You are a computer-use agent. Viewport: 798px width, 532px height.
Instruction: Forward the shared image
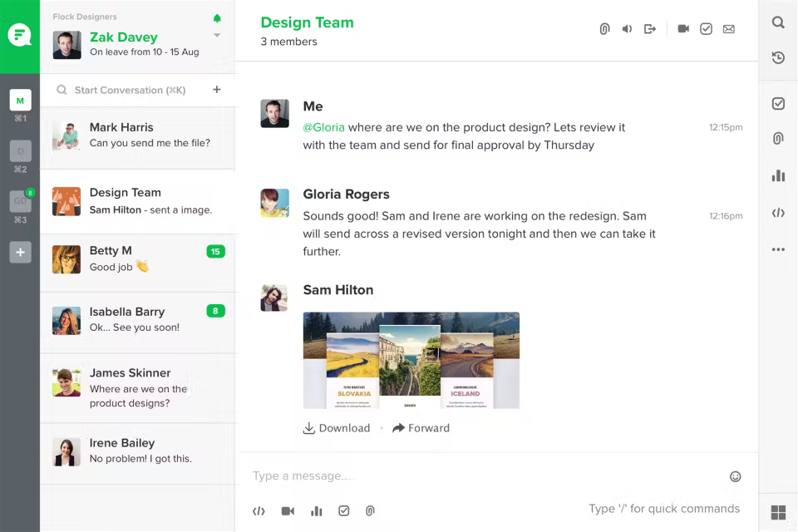(421, 428)
